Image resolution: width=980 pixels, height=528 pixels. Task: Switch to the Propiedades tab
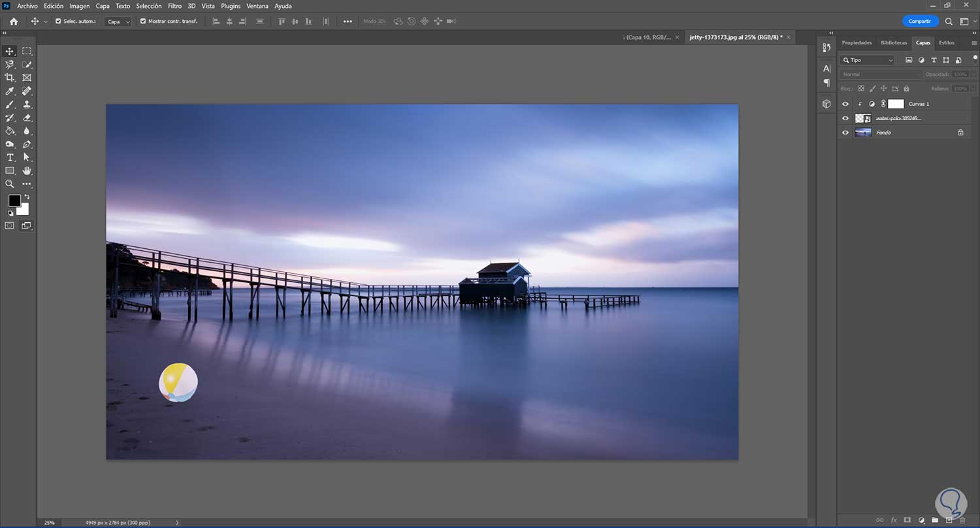coord(857,42)
